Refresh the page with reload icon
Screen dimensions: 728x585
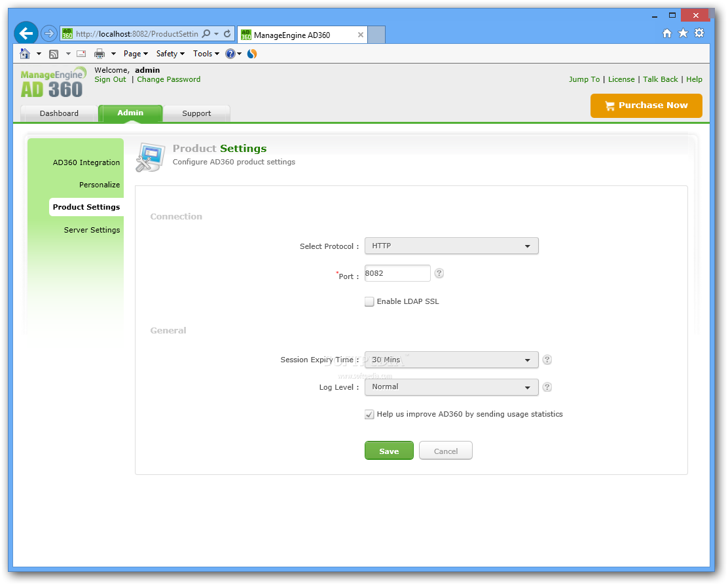tap(227, 34)
